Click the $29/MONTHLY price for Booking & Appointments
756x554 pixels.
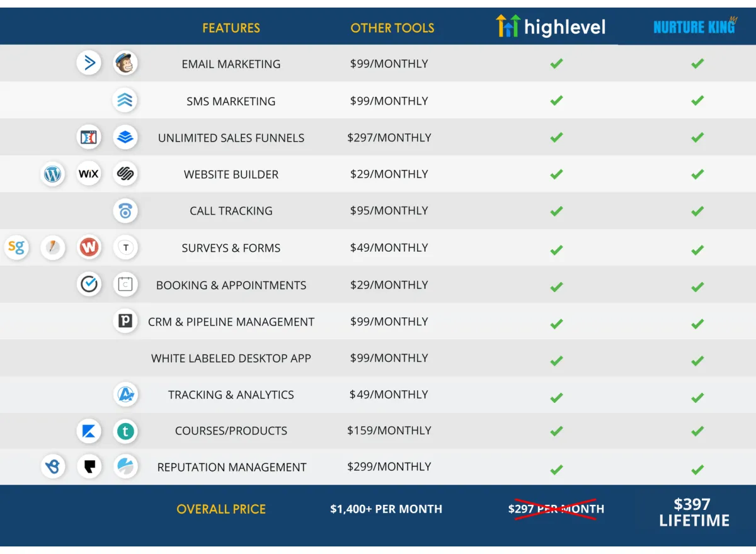(389, 285)
